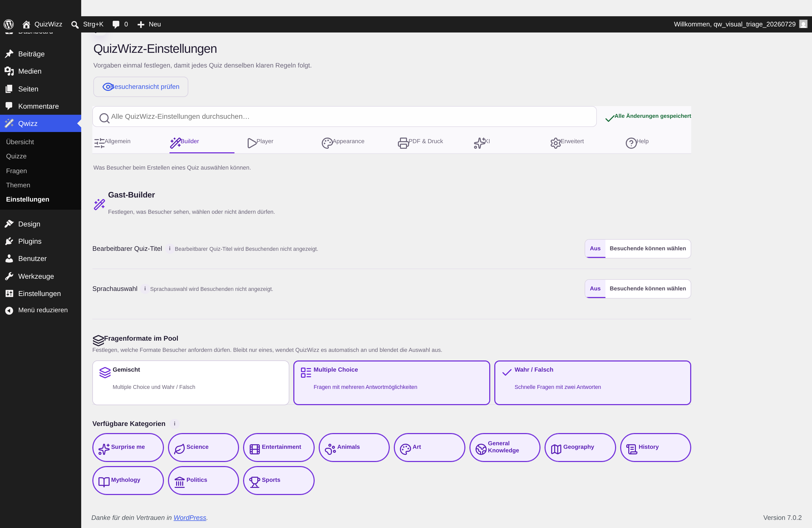
Task: Click info icon next to Verfügbare Kategorien
Action: (x=174, y=424)
